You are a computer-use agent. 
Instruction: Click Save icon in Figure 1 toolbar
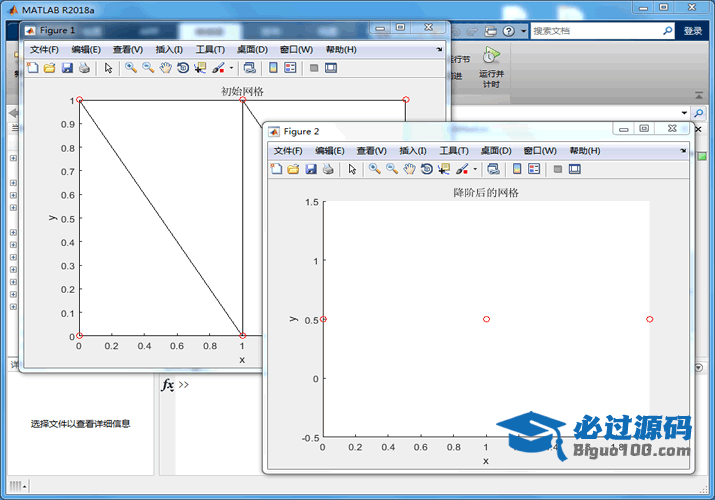tap(67, 68)
